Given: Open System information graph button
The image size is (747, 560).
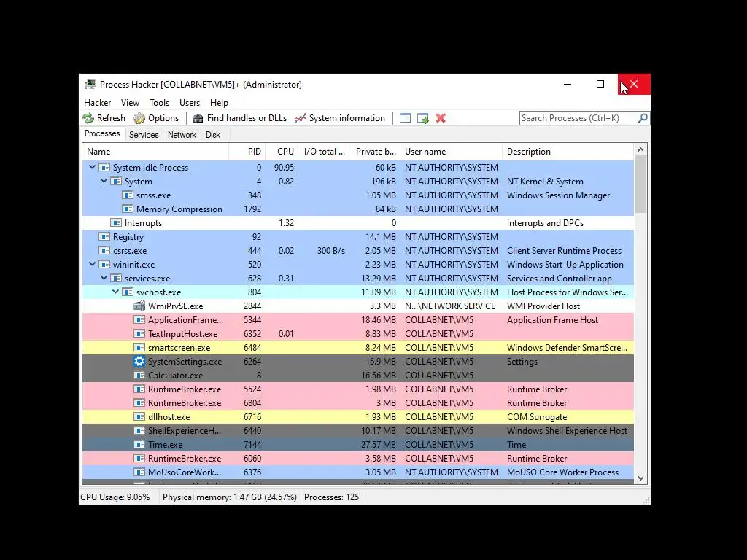Looking at the screenshot, I should tap(340, 118).
